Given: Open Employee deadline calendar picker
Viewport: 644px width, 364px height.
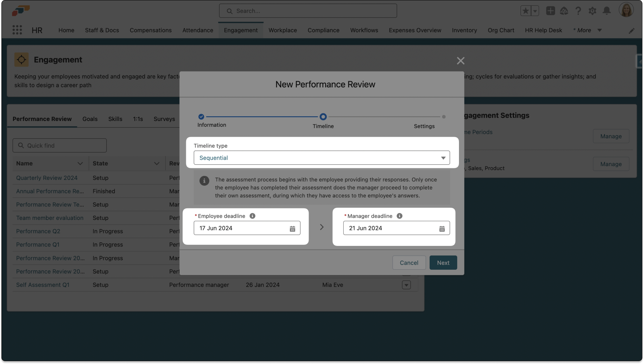Looking at the screenshot, I should click(292, 229).
